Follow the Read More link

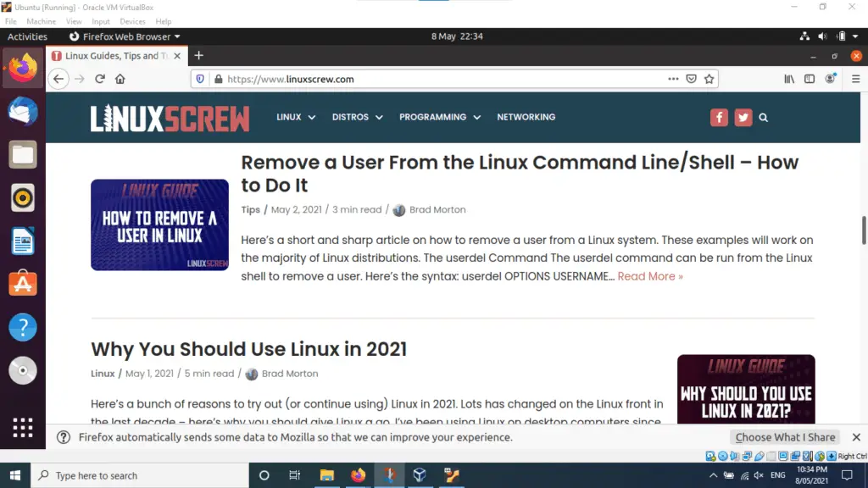[650, 276]
